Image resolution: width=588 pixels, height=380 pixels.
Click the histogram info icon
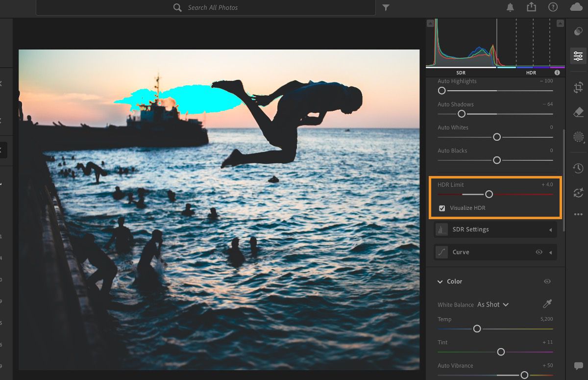pos(557,72)
